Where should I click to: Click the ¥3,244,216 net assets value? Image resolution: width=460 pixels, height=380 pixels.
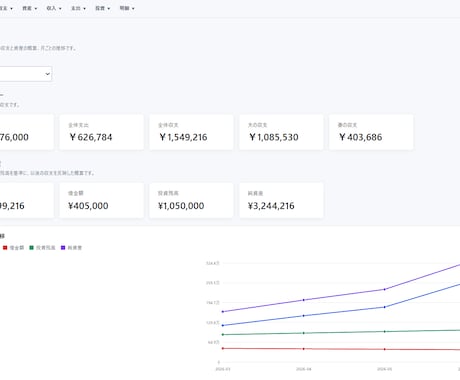coord(271,206)
